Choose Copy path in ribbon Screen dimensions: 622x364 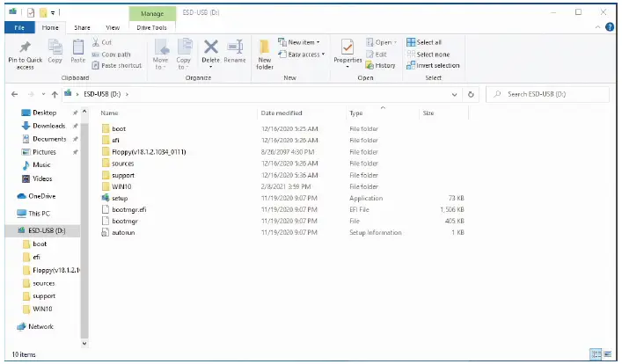[x=111, y=55]
